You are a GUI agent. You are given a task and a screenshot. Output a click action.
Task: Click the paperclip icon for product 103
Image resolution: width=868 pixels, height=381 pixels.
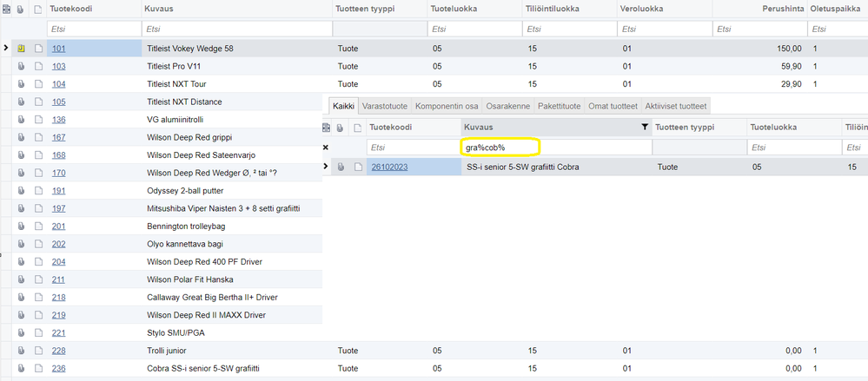point(21,66)
